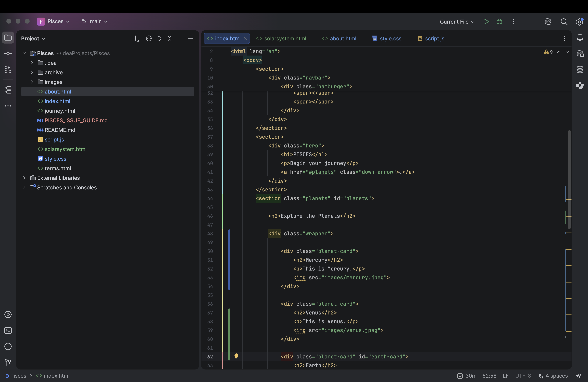
Task: Click the 4 spaces indent setting
Action: 552,376
